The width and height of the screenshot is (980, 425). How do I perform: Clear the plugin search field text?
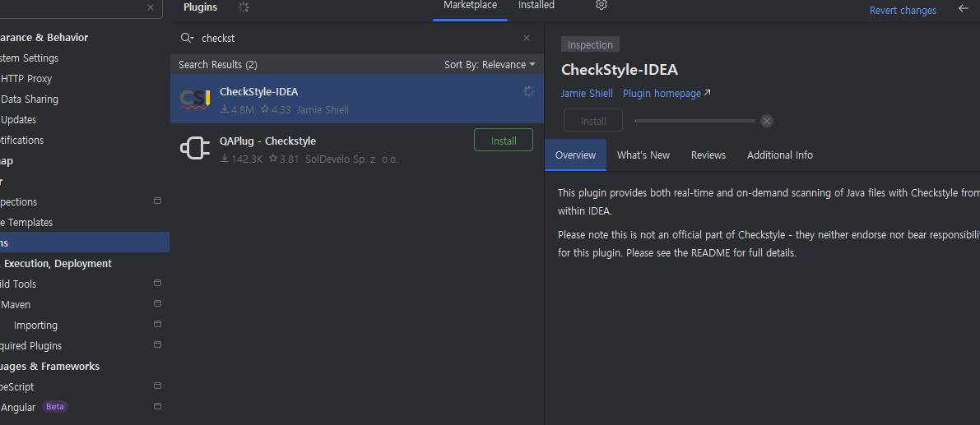click(527, 38)
